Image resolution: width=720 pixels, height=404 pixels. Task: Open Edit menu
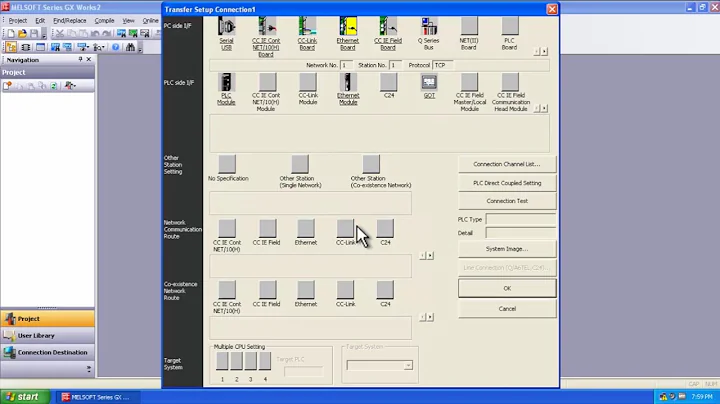pyautogui.click(x=40, y=21)
